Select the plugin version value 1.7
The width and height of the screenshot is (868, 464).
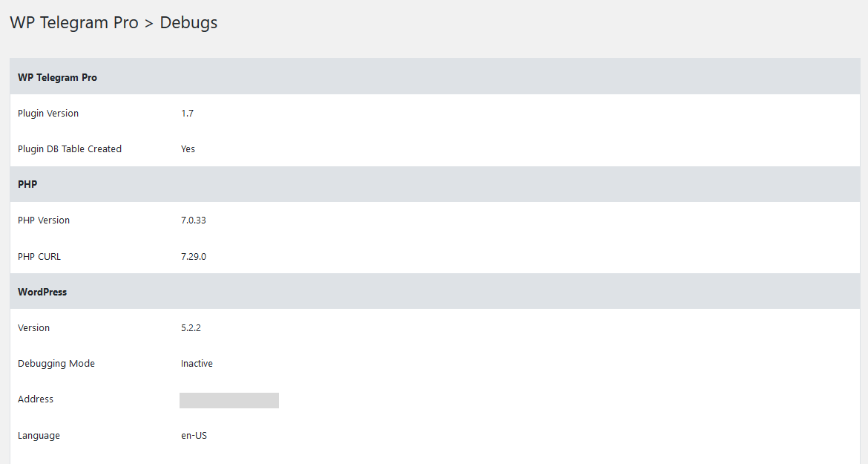(187, 113)
